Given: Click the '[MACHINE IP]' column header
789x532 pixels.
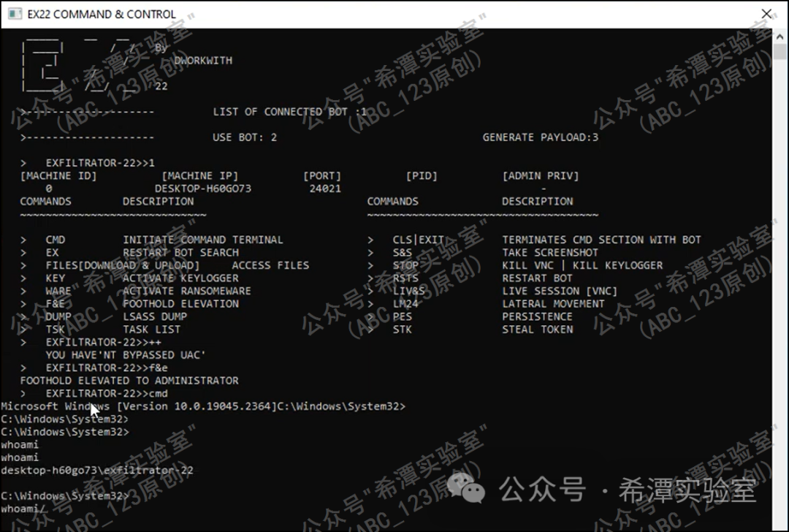Looking at the screenshot, I should (x=199, y=175).
